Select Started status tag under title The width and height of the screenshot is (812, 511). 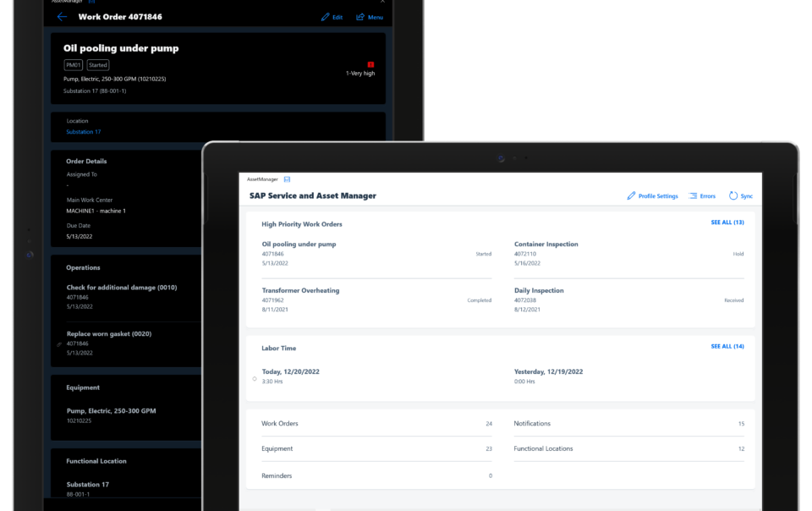(x=98, y=64)
